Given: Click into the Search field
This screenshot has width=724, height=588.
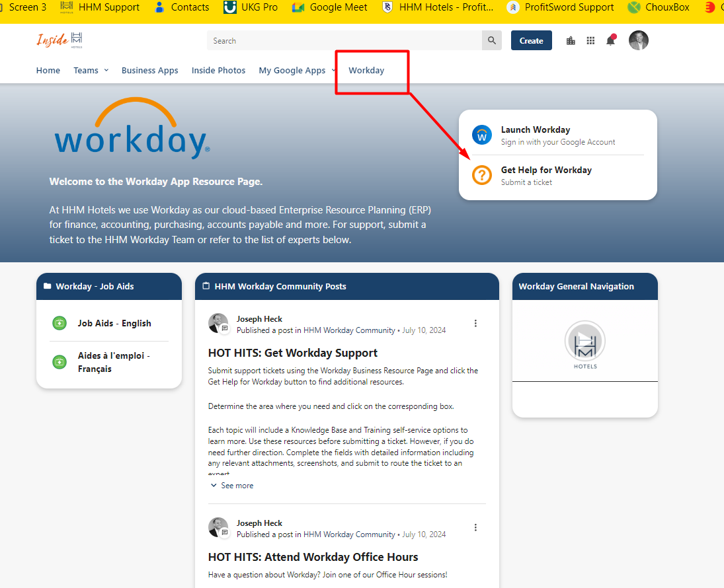Looking at the screenshot, I should [x=344, y=40].
